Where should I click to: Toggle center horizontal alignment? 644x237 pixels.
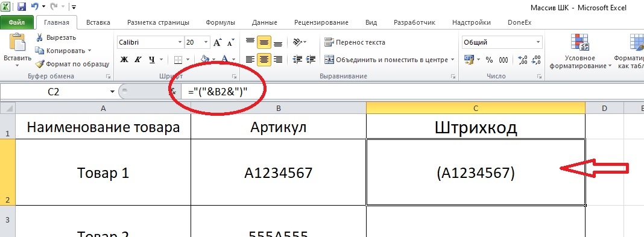[264, 60]
